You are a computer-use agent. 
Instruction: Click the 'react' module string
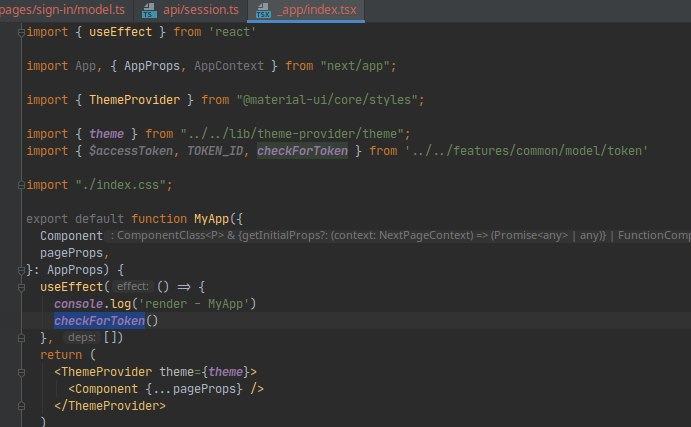pyautogui.click(x=232, y=32)
